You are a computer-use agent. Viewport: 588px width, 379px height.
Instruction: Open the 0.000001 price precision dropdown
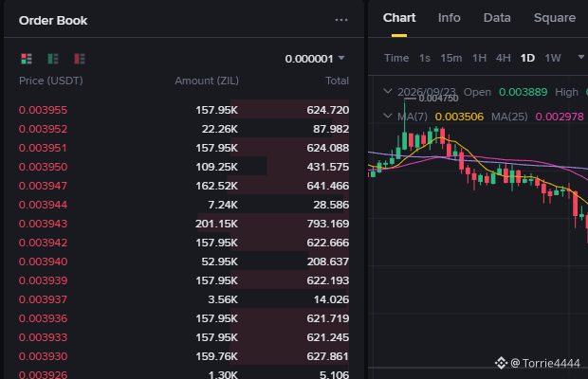coord(315,59)
